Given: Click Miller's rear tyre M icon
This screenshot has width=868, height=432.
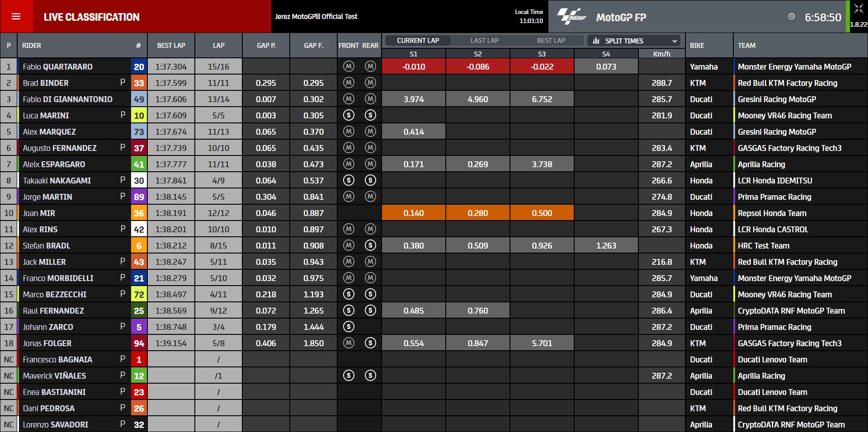Looking at the screenshot, I should [x=370, y=262].
